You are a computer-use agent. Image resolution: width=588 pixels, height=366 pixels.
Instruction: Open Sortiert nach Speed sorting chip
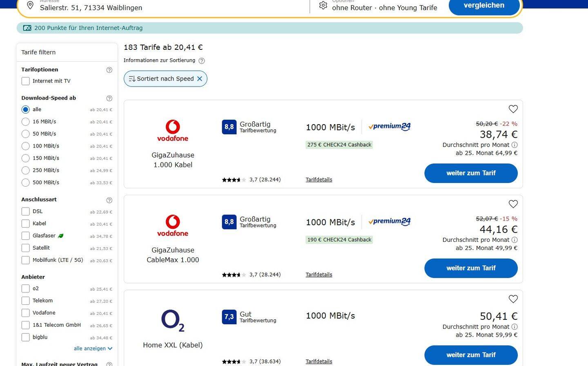(x=161, y=79)
